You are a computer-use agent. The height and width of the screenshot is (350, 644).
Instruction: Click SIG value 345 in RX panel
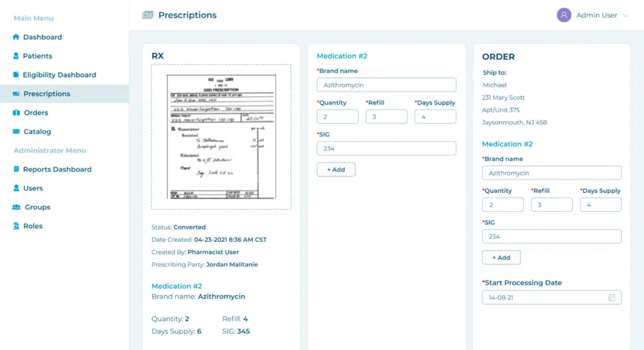(243, 331)
